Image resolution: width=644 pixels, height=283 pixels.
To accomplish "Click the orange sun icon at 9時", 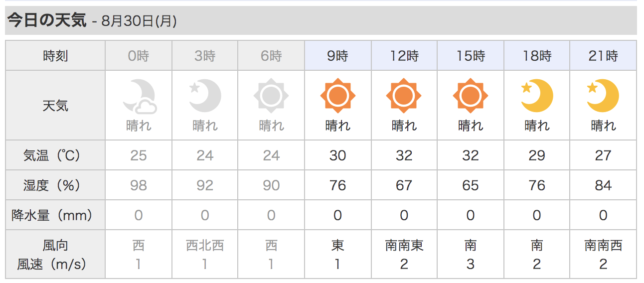I will (337, 96).
